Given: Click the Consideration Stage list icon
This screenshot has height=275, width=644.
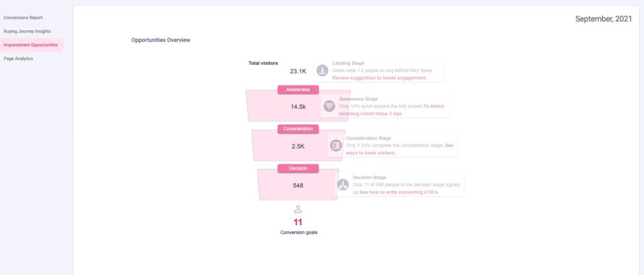Looking at the screenshot, I should pos(336,145).
